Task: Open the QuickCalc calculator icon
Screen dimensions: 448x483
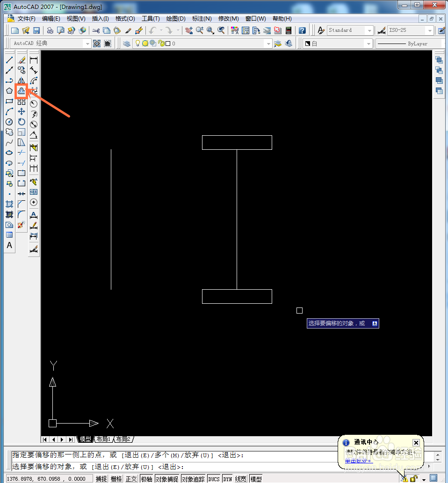Action: click(x=289, y=30)
